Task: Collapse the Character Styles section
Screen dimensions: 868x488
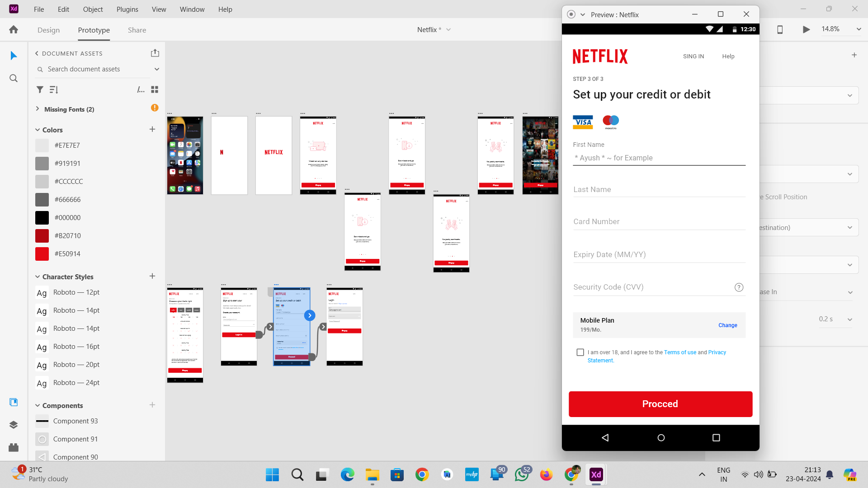Action: click(38, 277)
